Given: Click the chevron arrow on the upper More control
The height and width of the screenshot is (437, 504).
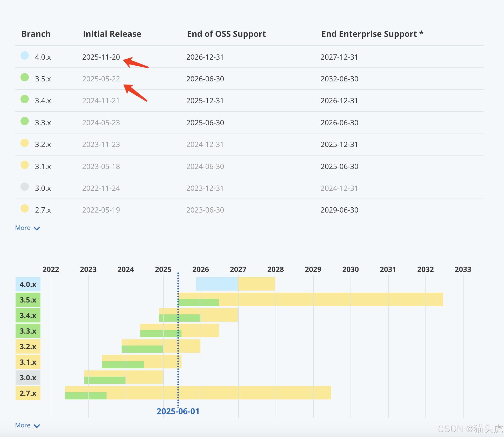Looking at the screenshot, I should (37, 228).
